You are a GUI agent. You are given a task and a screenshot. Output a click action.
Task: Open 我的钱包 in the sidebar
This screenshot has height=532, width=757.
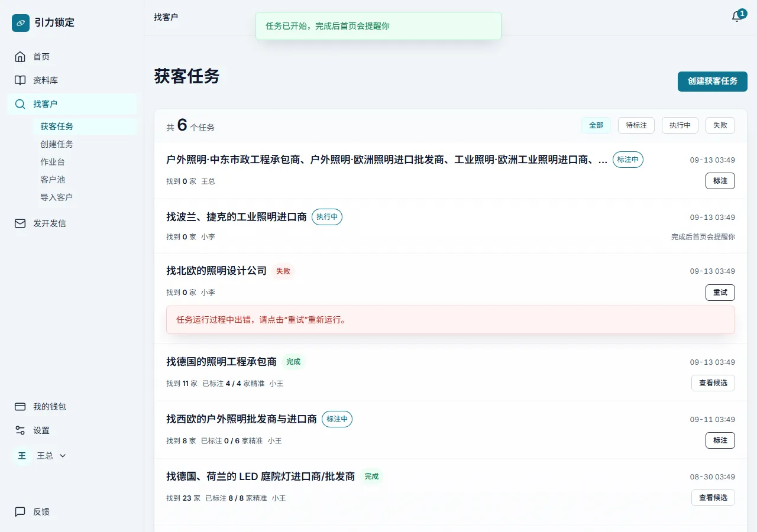click(72, 407)
